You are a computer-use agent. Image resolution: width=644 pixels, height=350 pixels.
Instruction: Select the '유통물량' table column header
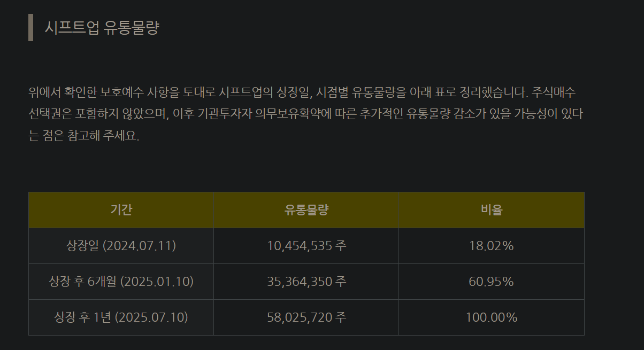point(306,210)
